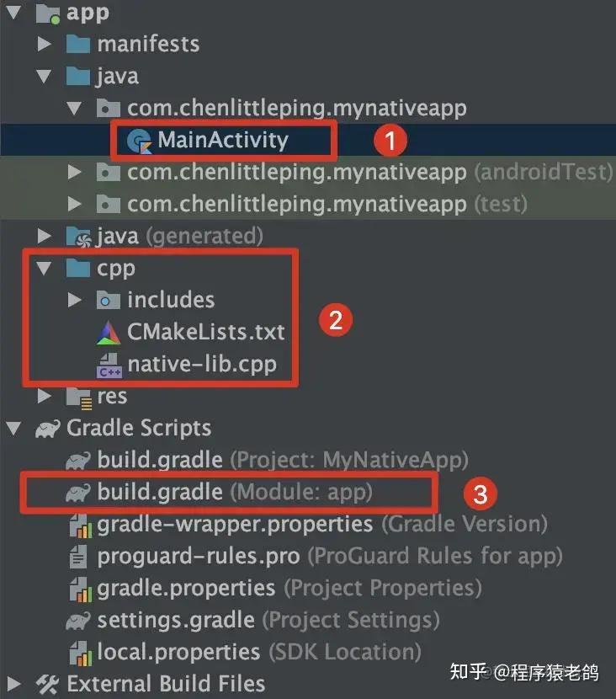Collapse the Gradle Scripts section
This screenshot has height=699, width=616.
(x=13, y=428)
